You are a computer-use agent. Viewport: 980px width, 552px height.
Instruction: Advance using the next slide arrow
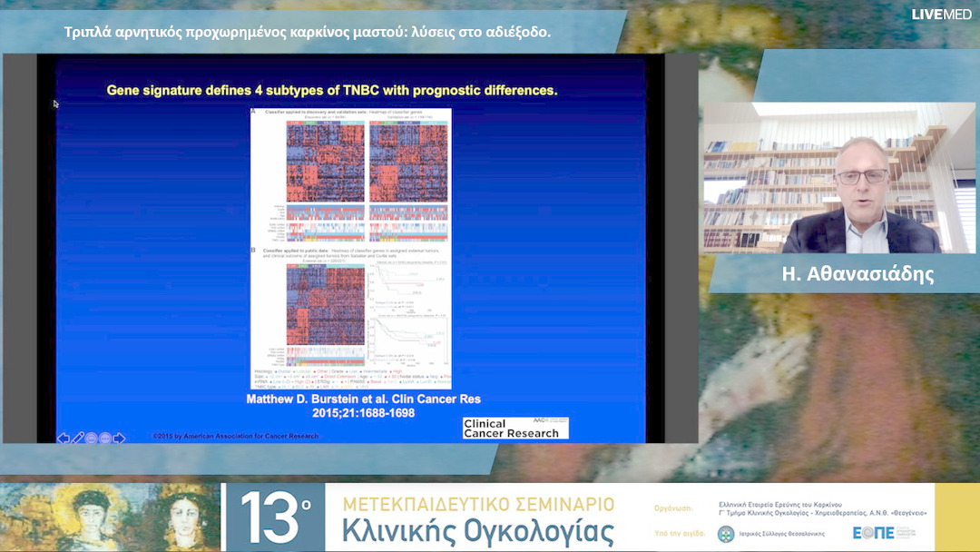(x=118, y=437)
